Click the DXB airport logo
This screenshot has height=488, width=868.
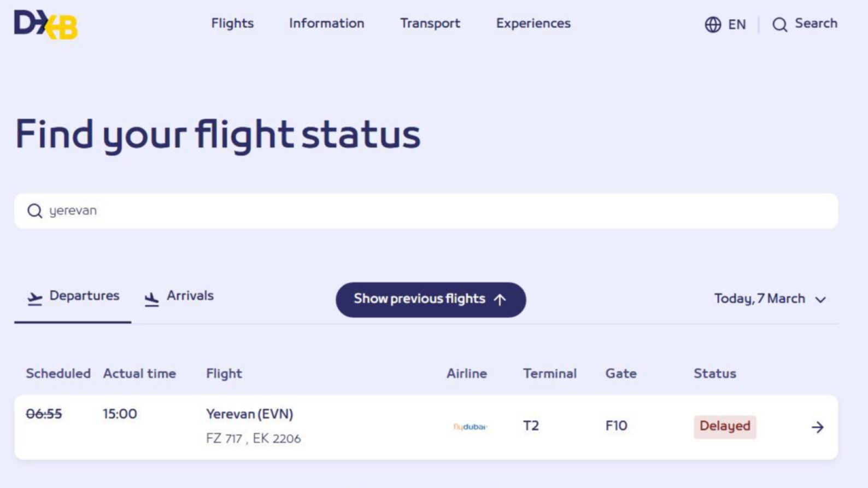click(x=46, y=25)
